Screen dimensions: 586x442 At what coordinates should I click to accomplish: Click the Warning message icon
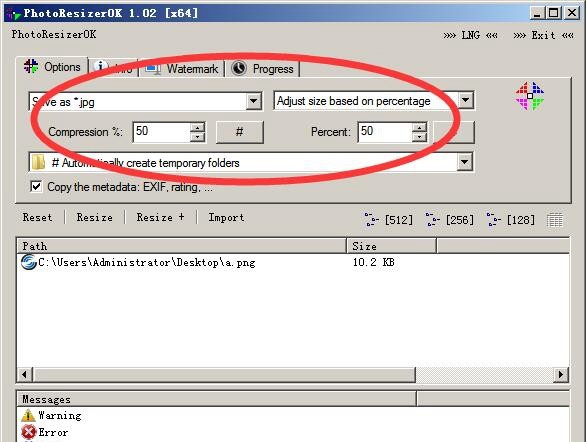pyautogui.click(x=28, y=415)
